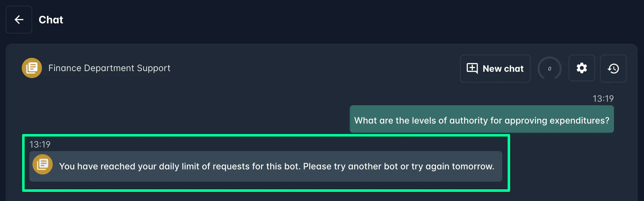Select the user's expenditures question bubble
This screenshot has height=201, width=644.
481,119
